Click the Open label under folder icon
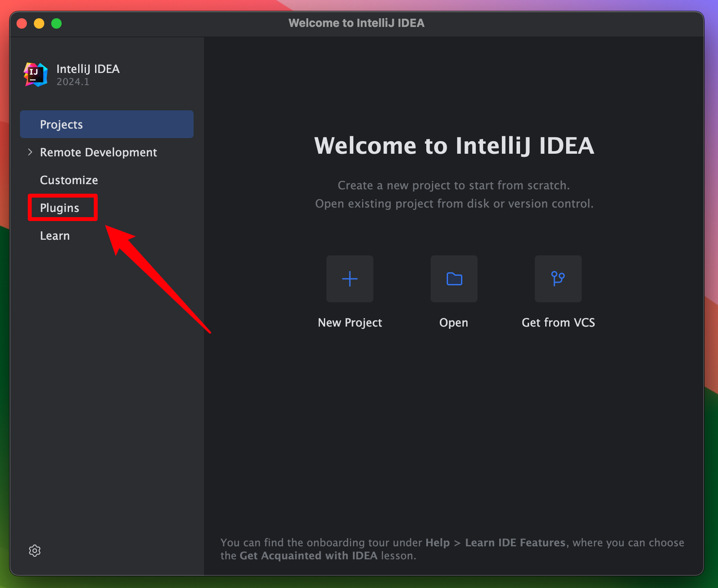 454,323
